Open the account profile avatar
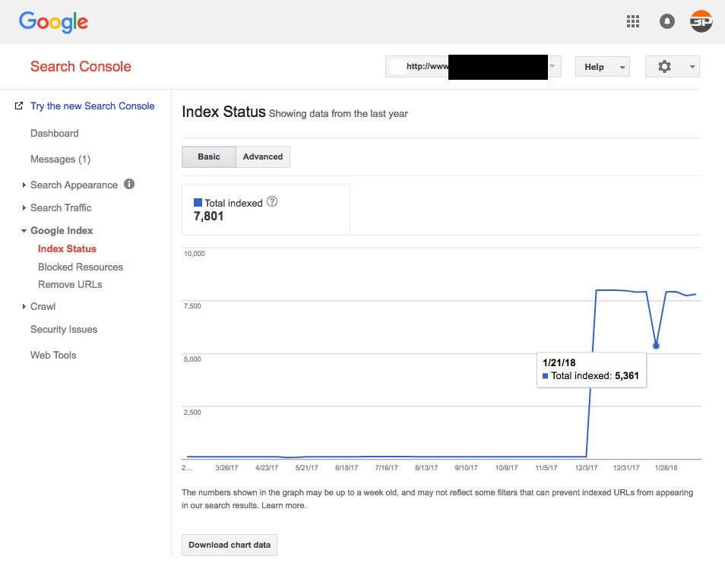This screenshot has width=725, height=588. [701, 21]
